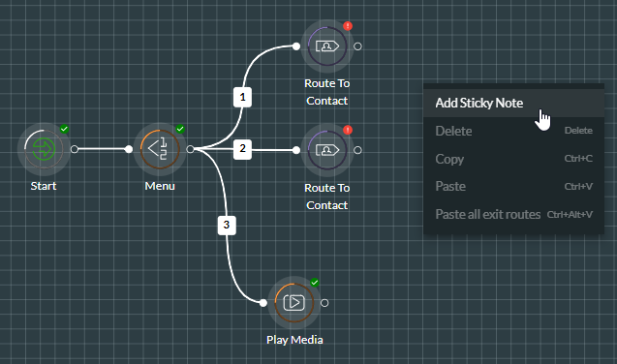Viewport: 617px width, 364px height.
Task: Select the lower Route To Contact node
Action: click(x=327, y=150)
